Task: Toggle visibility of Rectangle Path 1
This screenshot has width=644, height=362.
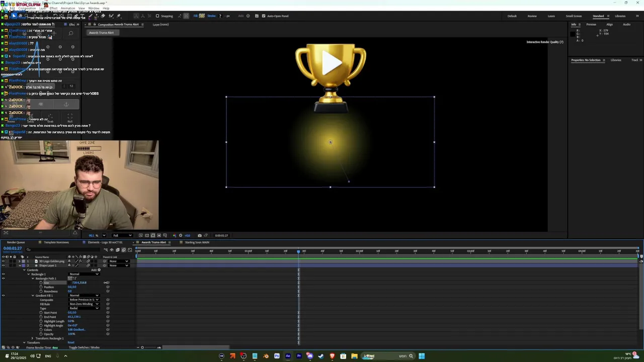Action: [3, 278]
